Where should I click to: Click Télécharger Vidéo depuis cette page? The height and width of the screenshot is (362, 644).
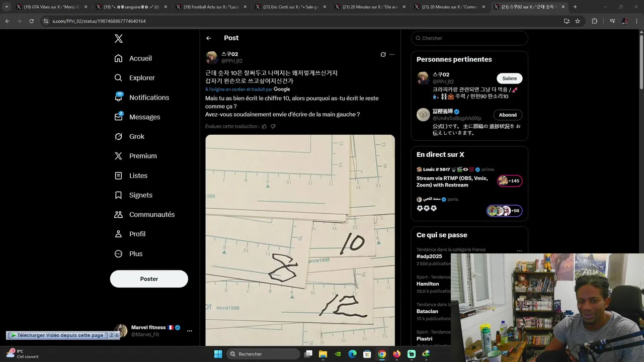(x=57, y=335)
